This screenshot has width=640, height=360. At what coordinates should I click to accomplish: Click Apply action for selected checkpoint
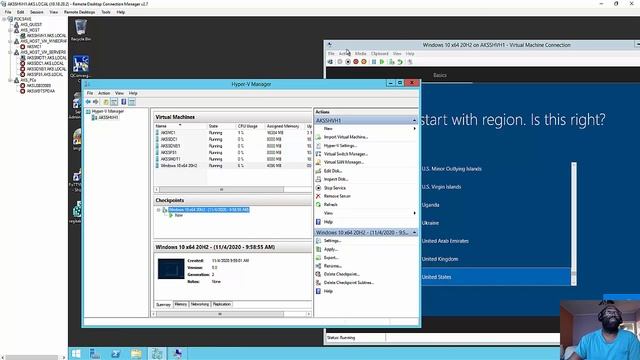pyautogui.click(x=331, y=249)
